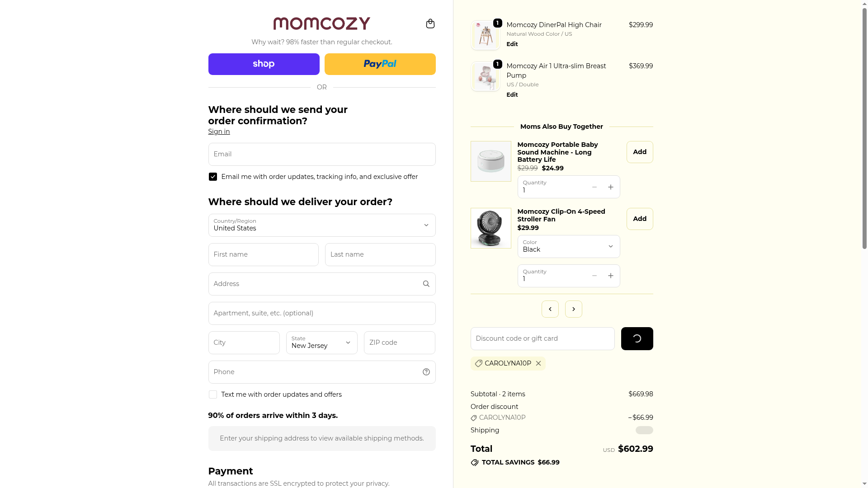Click the search icon in Address field

coord(426,284)
